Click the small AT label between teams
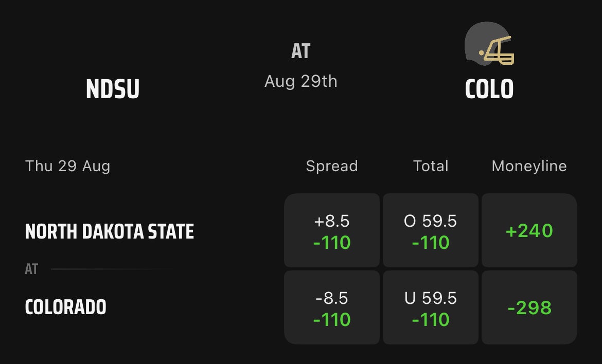 point(31,269)
